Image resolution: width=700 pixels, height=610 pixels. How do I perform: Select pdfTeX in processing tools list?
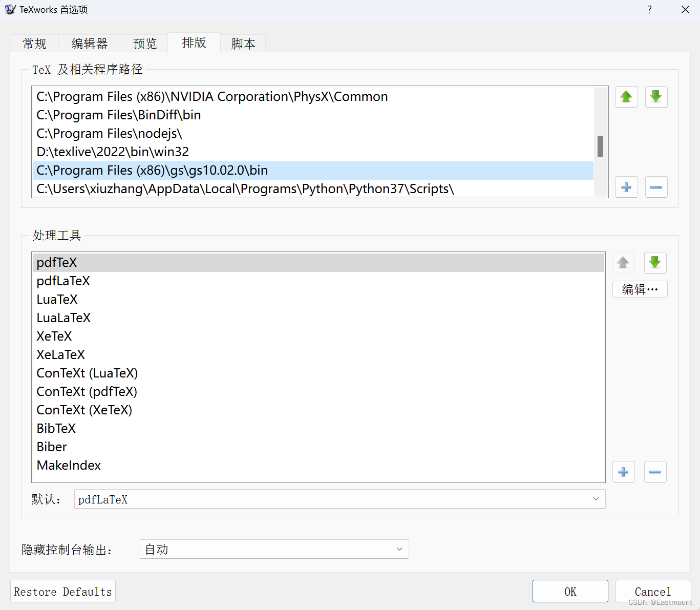pos(319,262)
